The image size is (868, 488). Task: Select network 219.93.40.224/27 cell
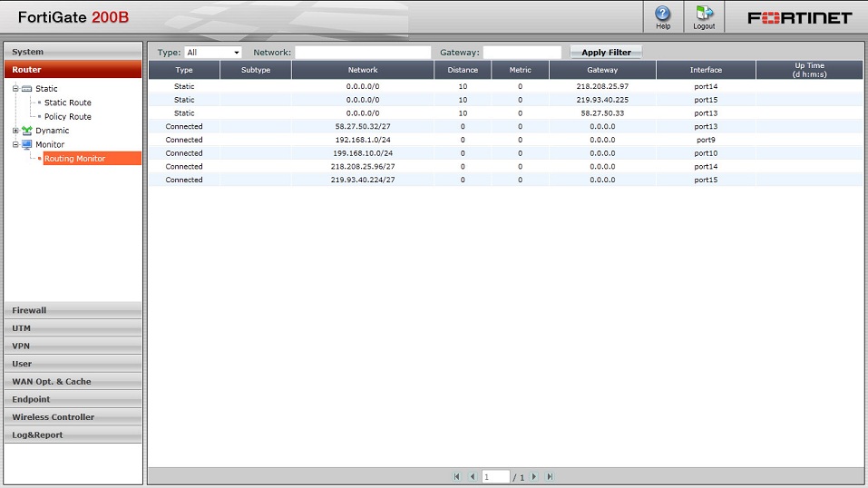pos(363,180)
